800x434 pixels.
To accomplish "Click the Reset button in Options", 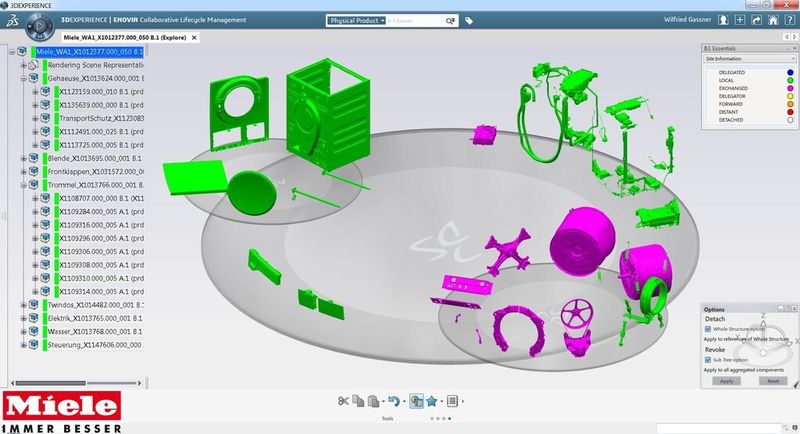I will tap(772, 381).
